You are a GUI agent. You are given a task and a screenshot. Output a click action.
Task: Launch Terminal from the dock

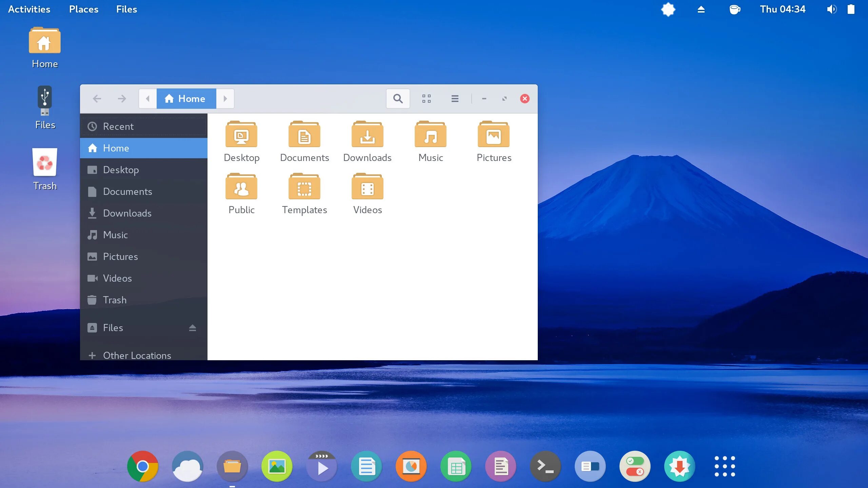(545, 466)
